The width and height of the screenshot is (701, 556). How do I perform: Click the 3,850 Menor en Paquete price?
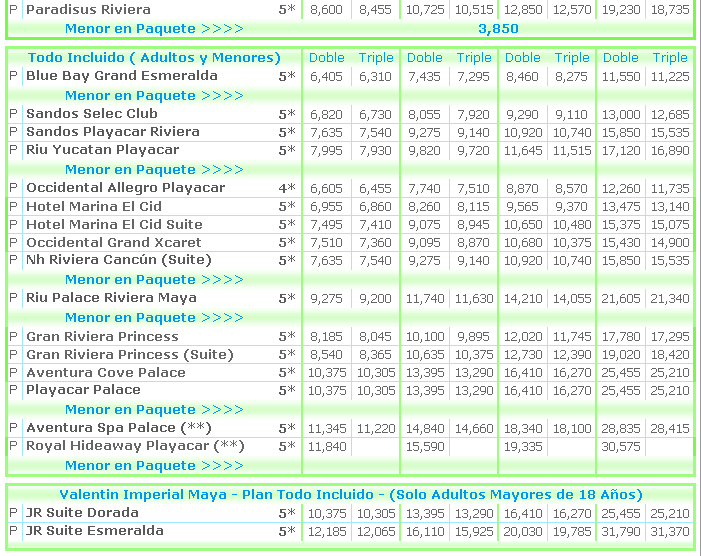coord(498,29)
